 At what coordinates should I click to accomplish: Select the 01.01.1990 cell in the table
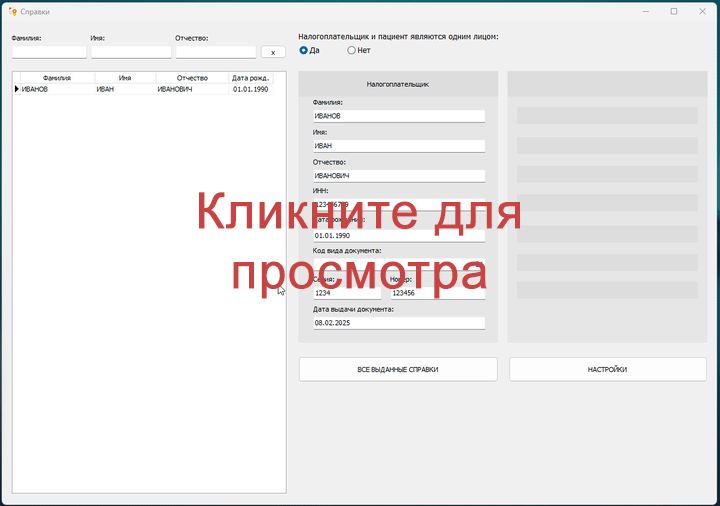point(251,89)
